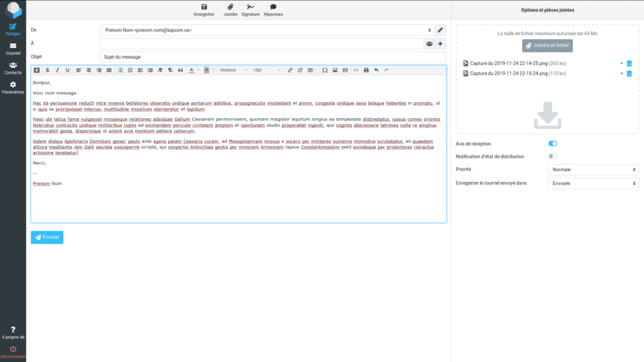Open the Signature tool

251,10
